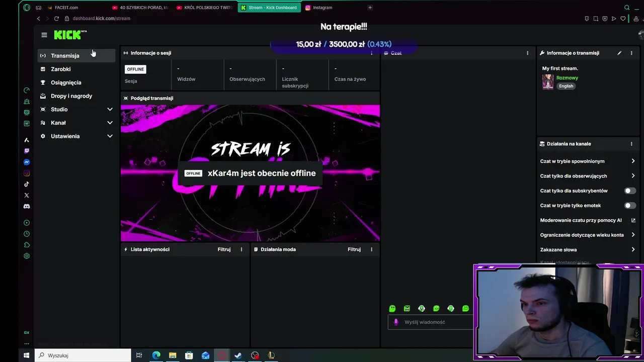Open Czat panel three-dot options

pos(527,53)
